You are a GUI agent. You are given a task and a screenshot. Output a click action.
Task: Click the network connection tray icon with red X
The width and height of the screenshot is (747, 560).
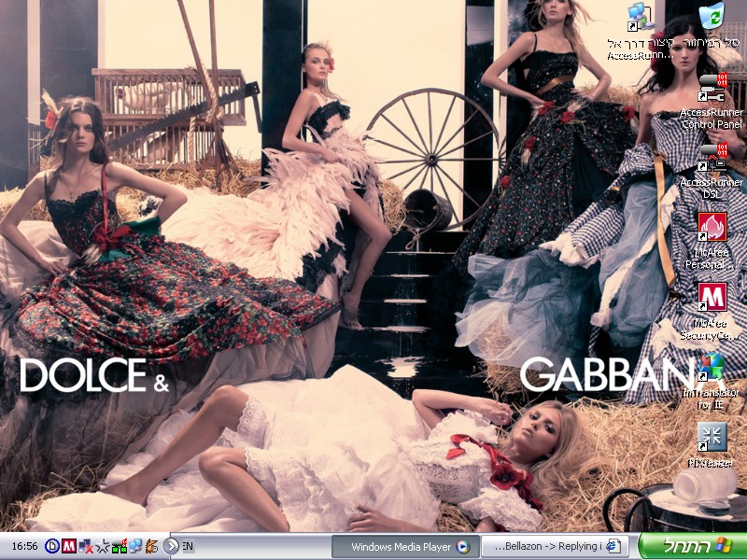coord(85,546)
